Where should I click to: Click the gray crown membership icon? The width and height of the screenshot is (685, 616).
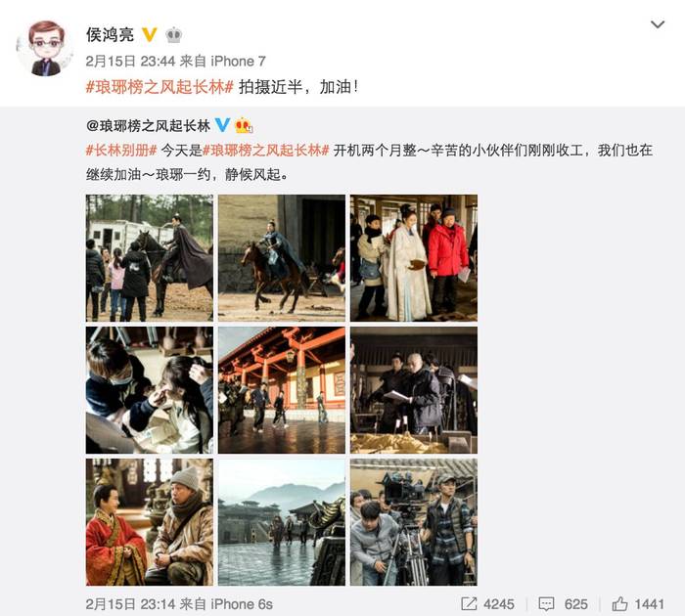click(x=174, y=34)
